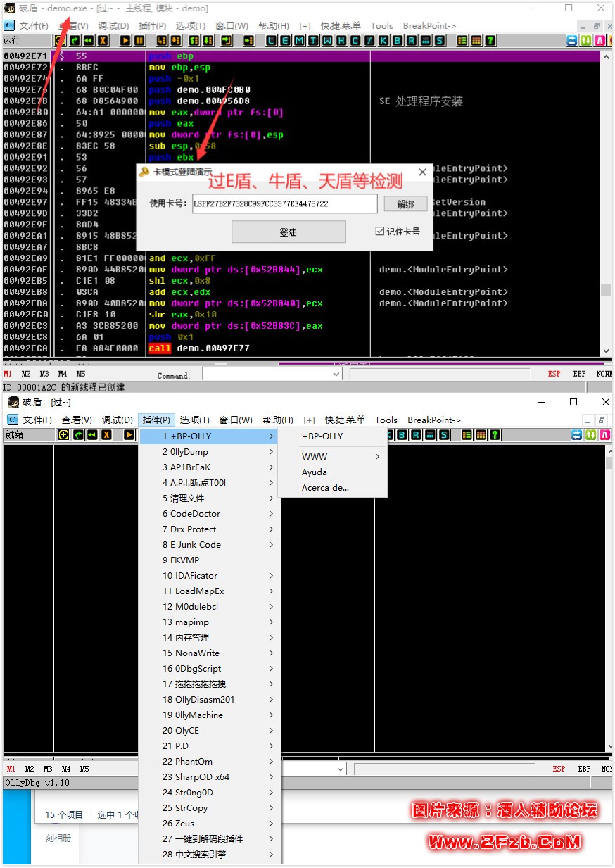This screenshot has height=868, width=615.
Task: Open the CPU window with C icon
Action: pyautogui.click(x=356, y=41)
